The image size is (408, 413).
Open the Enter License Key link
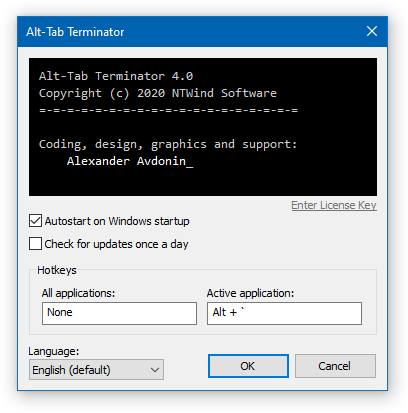click(x=334, y=205)
